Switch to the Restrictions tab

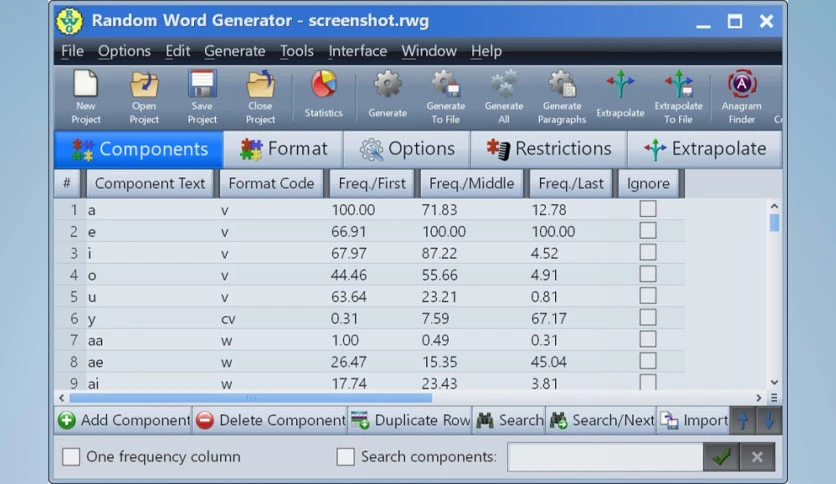pos(549,149)
